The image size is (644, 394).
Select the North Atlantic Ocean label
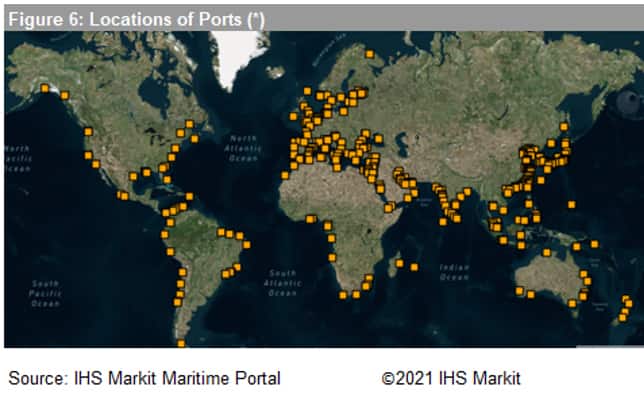(x=243, y=148)
